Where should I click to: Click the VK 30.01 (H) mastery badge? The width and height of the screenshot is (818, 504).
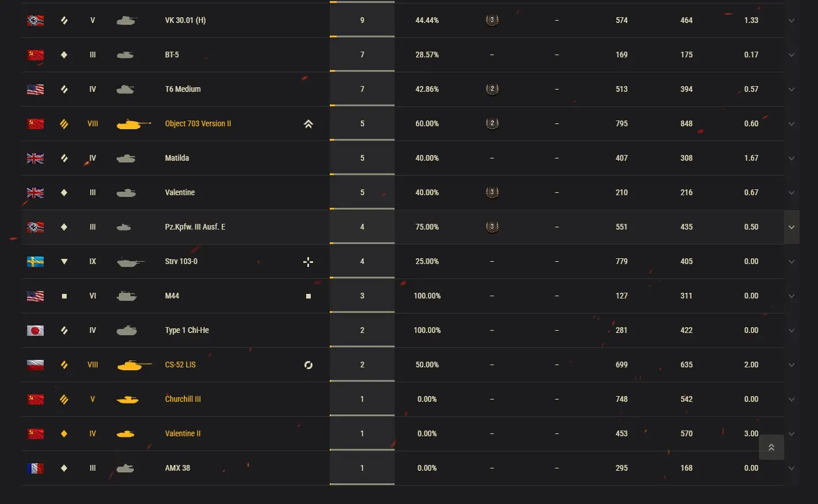click(492, 20)
